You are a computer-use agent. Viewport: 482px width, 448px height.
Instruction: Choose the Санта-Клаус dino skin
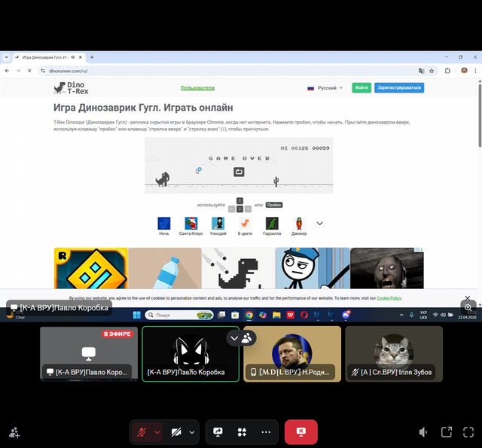[191, 226]
